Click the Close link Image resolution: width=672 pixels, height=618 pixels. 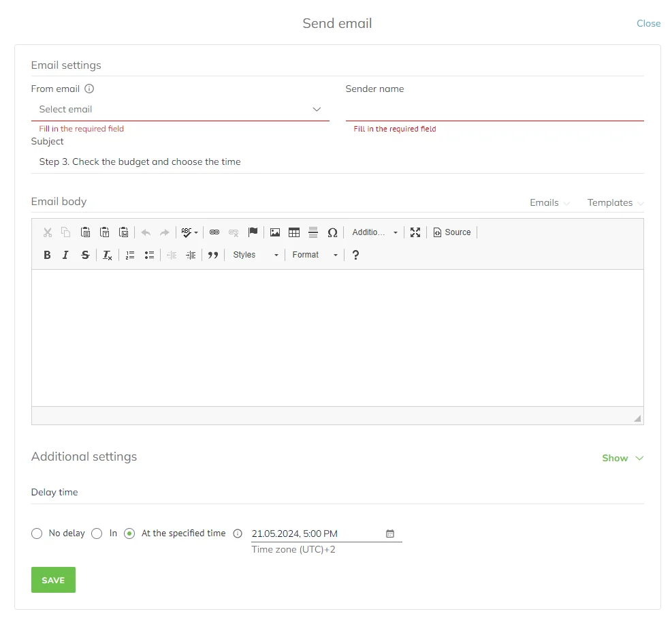(x=648, y=24)
